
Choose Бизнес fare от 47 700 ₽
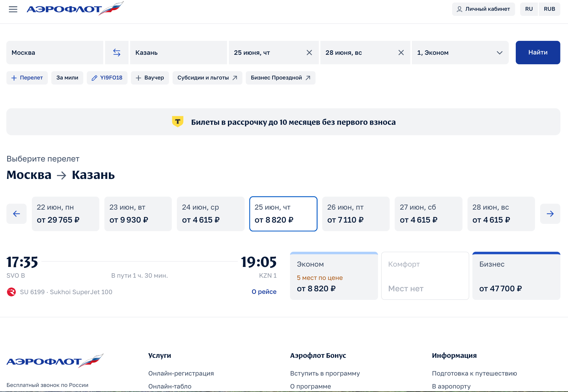coord(516,276)
